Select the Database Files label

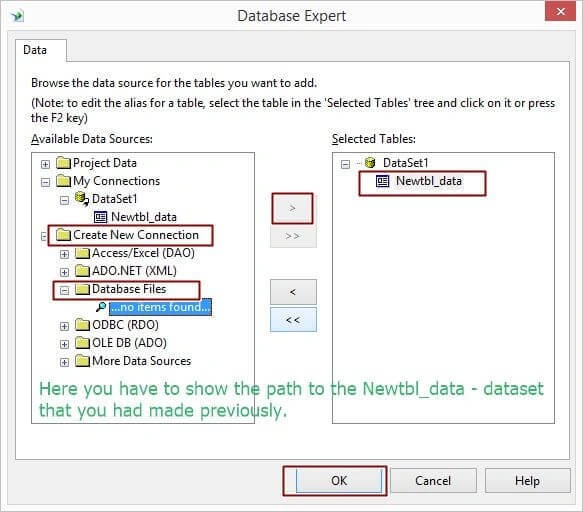coord(129,289)
